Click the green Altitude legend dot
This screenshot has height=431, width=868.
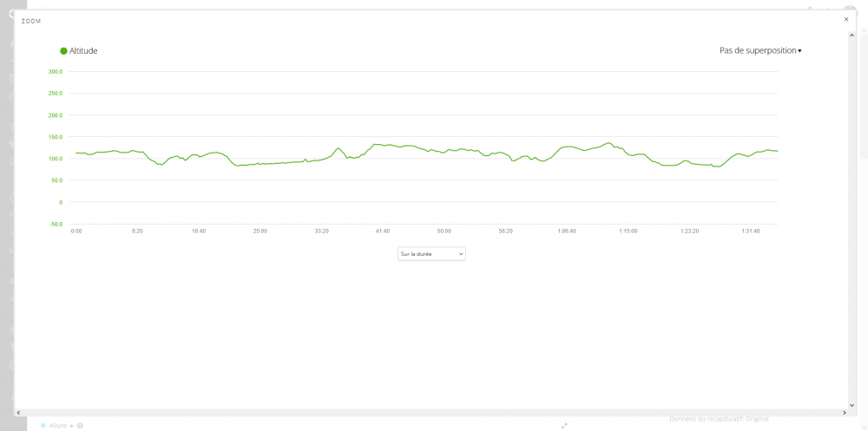click(x=63, y=51)
